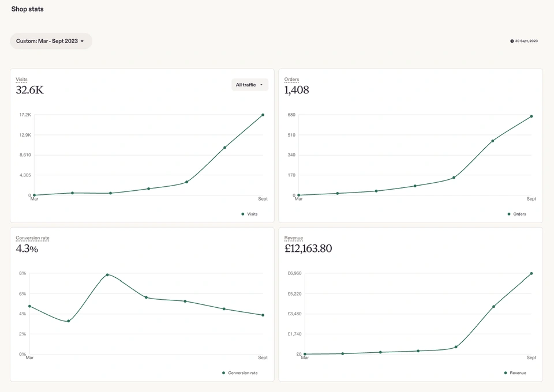
Task: Click the 1,408 orders total
Action: (297, 90)
